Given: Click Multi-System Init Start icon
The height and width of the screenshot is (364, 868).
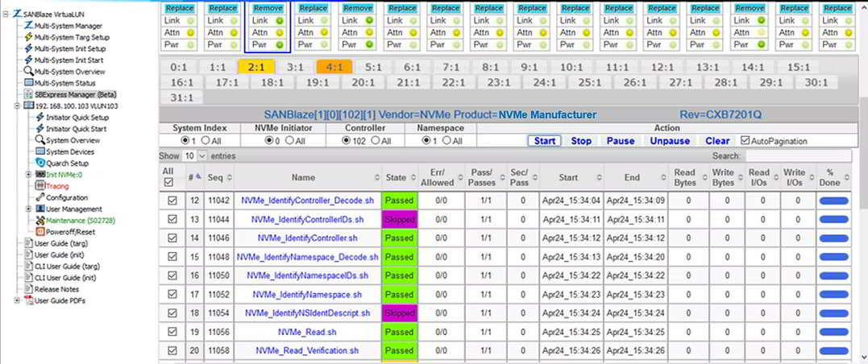Looking at the screenshot, I should pos(29,60).
